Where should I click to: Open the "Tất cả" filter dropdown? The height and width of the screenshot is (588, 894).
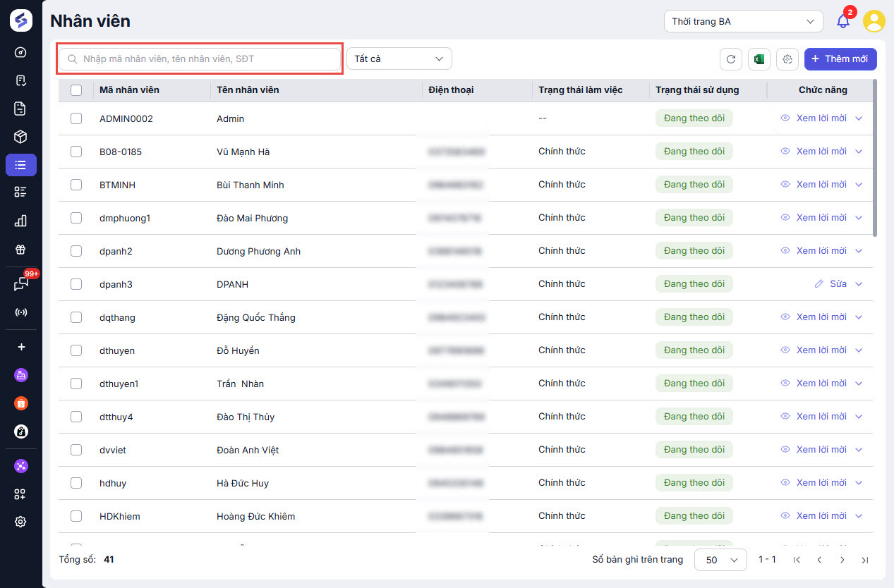[x=399, y=59]
